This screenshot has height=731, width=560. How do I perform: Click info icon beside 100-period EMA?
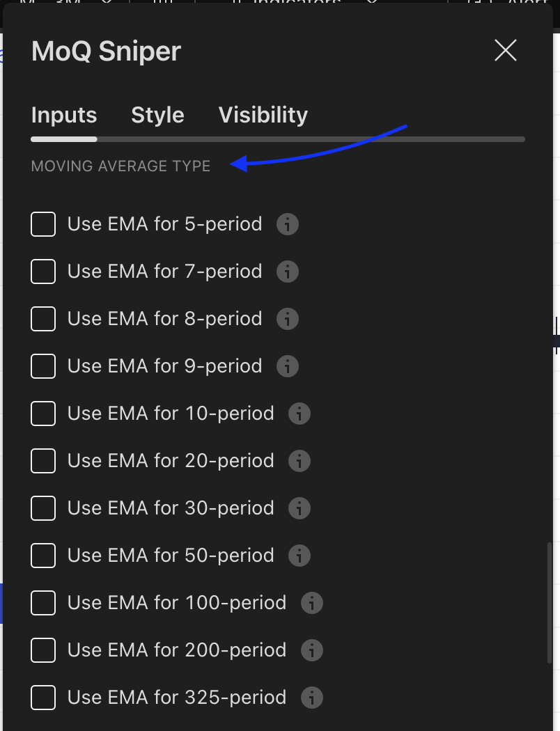point(312,603)
